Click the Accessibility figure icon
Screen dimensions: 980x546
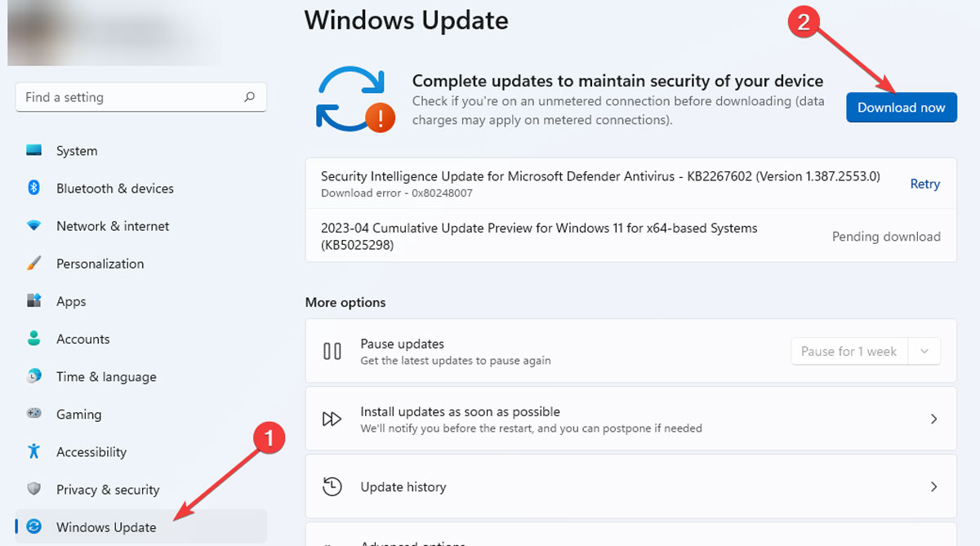coord(34,451)
